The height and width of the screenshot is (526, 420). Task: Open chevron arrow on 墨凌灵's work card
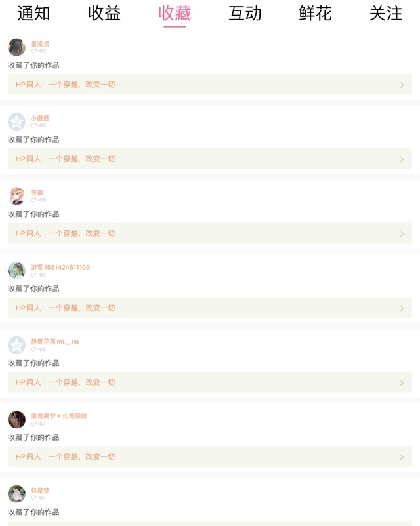click(402, 85)
